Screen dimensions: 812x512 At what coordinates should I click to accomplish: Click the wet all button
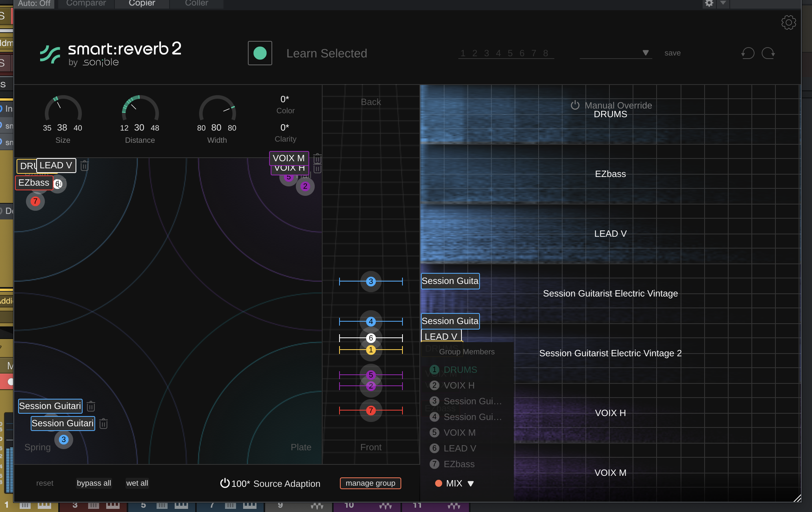[x=137, y=483]
